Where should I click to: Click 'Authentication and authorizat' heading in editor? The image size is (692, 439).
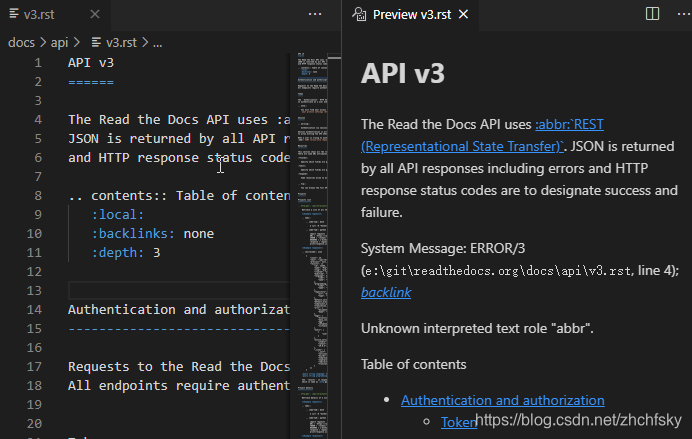[179, 309]
